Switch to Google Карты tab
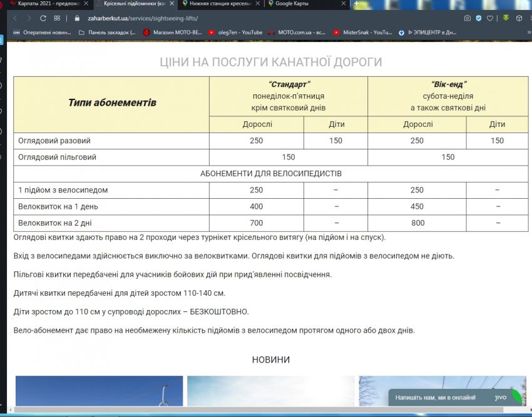The width and height of the screenshot is (532, 417). [x=307, y=3]
